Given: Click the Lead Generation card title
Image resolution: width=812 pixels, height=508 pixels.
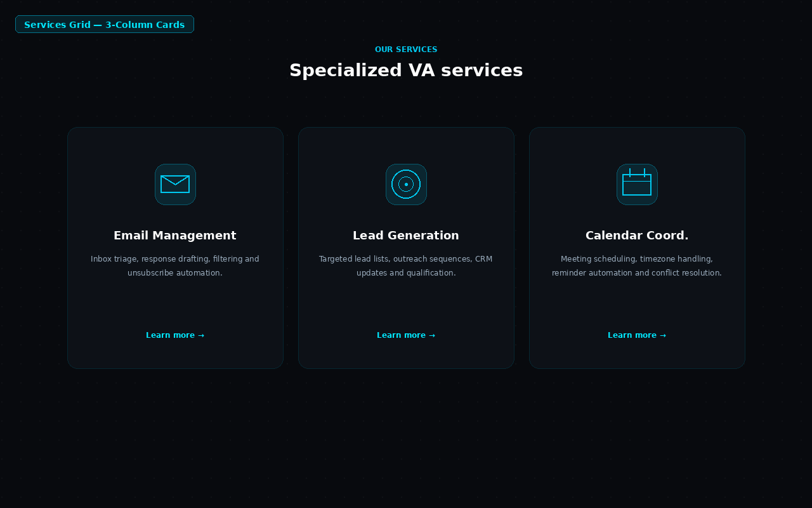Looking at the screenshot, I should coord(406,236).
